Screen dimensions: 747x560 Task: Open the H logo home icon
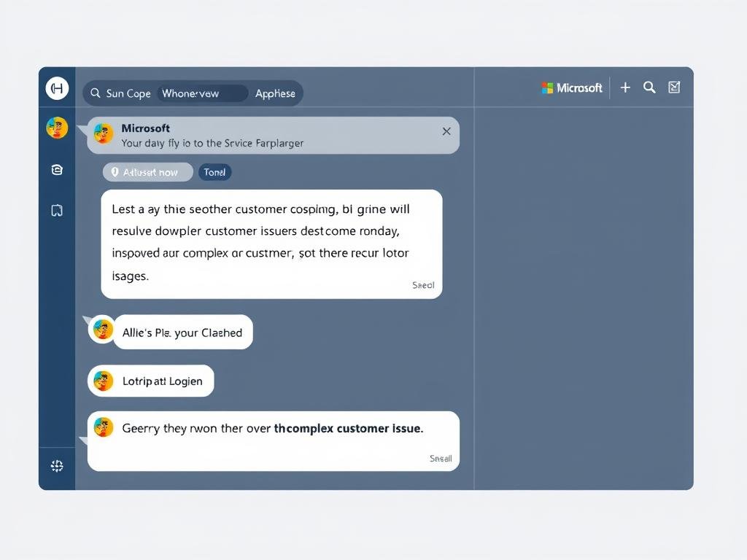pyautogui.click(x=57, y=87)
